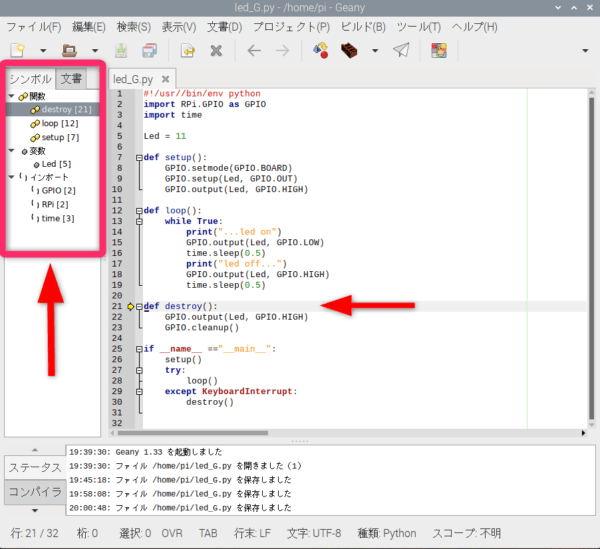600x549 pixels.
Task: Navigate forward with the right arrow icon
Action: tap(283, 50)
